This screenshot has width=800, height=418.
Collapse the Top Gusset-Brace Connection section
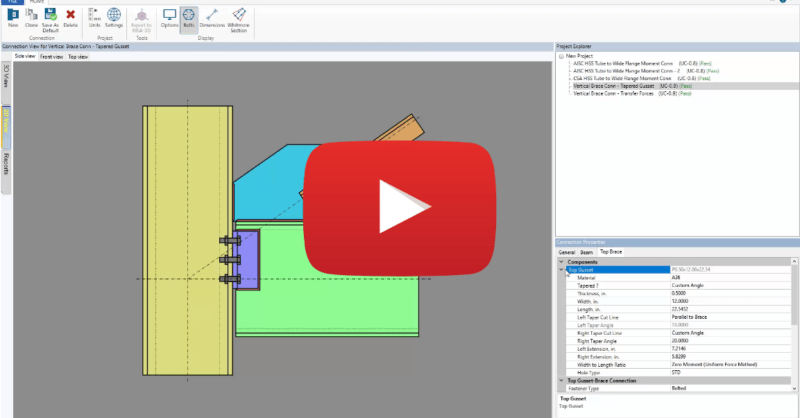[561, 381]
